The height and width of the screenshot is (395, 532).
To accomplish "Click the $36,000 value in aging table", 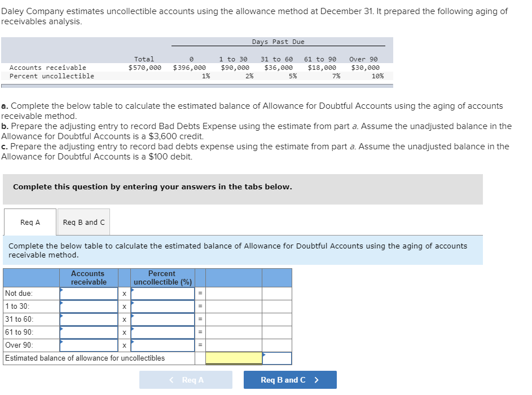I will (279, 68).
